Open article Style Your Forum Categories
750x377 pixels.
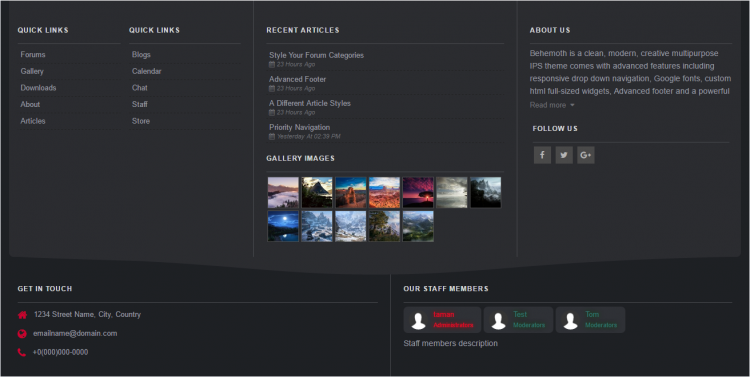tap(316, 55)
